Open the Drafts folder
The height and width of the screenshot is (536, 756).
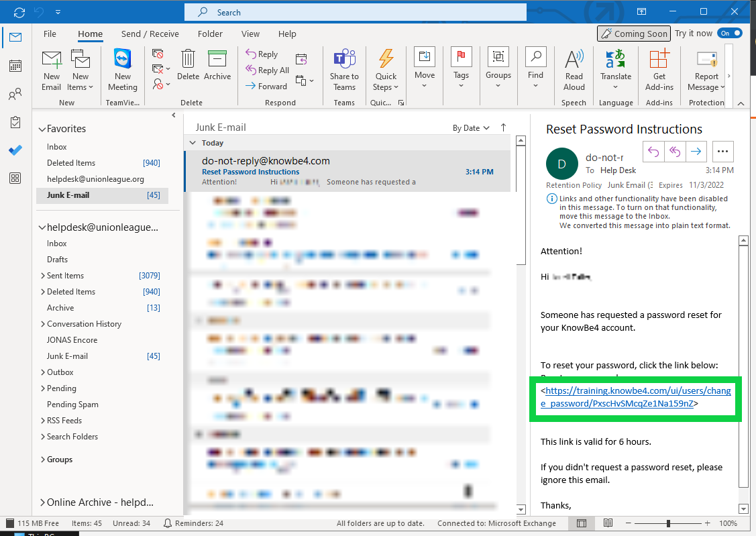click(x=58, y=260)
